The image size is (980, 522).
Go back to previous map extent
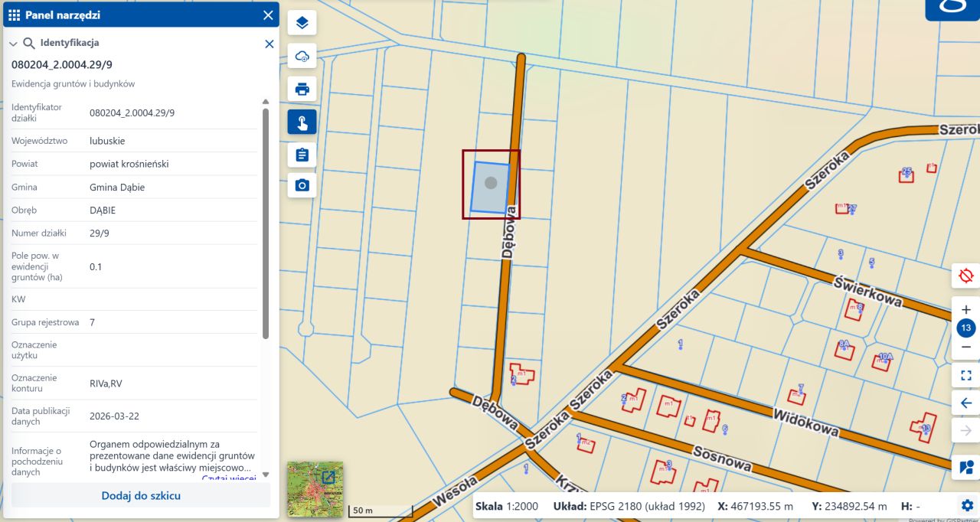pyautogui.click(x=966, y=403)
